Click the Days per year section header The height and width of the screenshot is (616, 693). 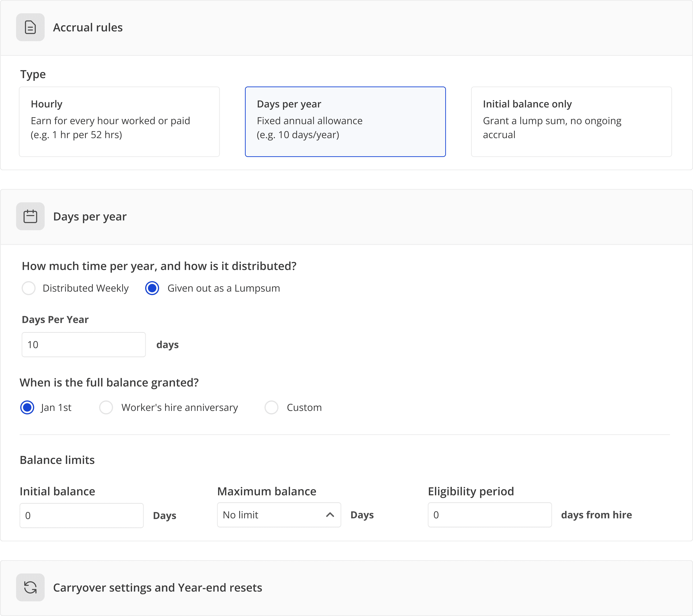90,216
